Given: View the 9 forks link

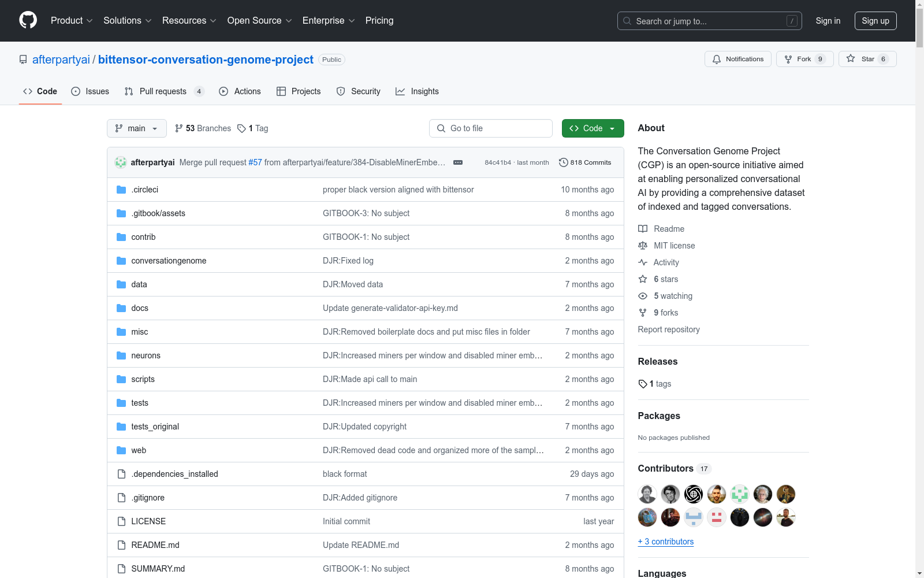Looking at the screenshot, I should [x=658, y=313].
